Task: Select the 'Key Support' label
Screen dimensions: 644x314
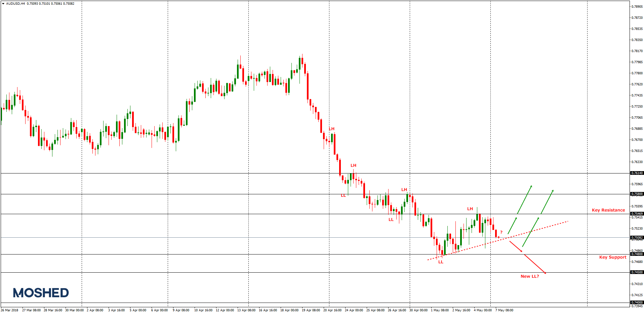Action: click(x=613, y=257)
